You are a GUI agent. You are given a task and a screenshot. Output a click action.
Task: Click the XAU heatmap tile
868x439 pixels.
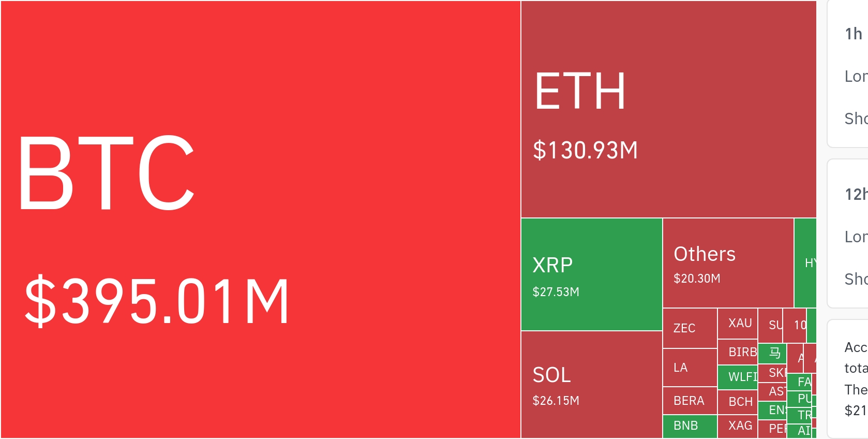pyautogui.click(x=738, y=324)
